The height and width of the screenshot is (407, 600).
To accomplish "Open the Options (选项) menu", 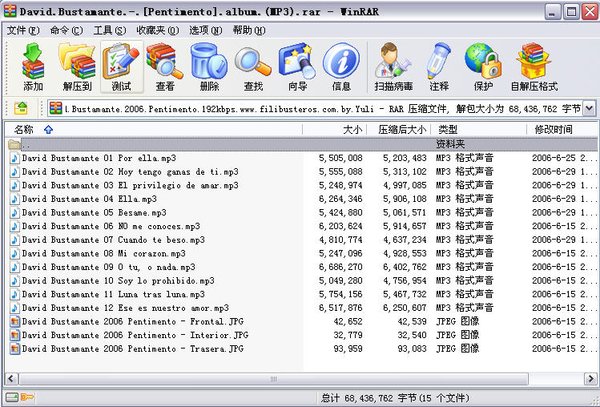I will (x=205, y=30).
